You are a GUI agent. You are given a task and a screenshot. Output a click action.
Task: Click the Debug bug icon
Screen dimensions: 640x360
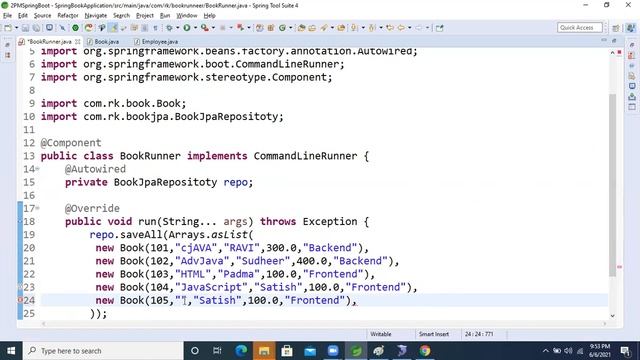tap(169, 28)
